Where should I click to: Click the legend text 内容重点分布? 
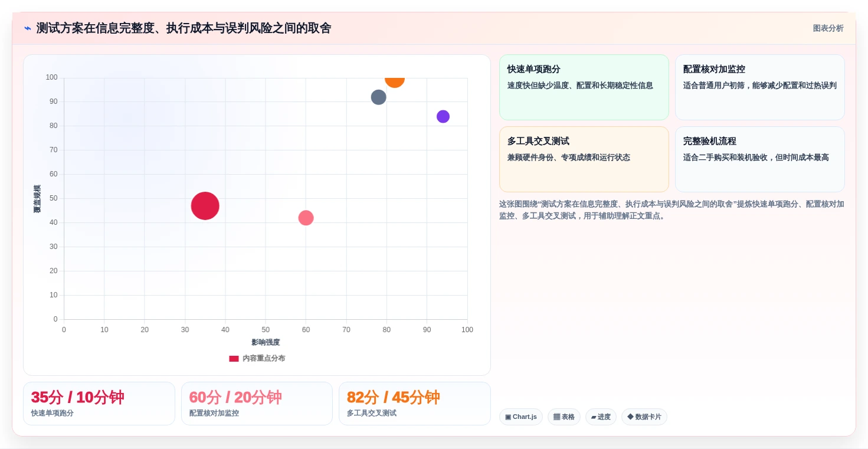pyautogui.click(x=264, y=358)
